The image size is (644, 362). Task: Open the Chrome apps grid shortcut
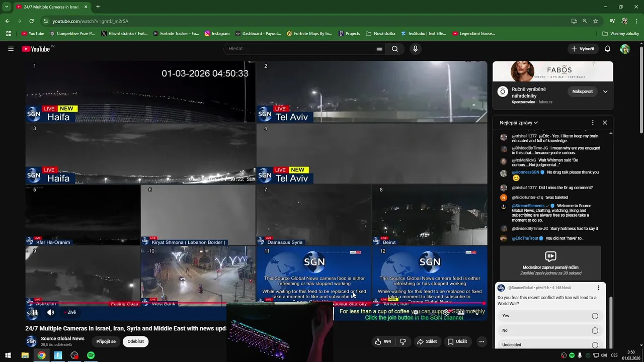(9, 34)
